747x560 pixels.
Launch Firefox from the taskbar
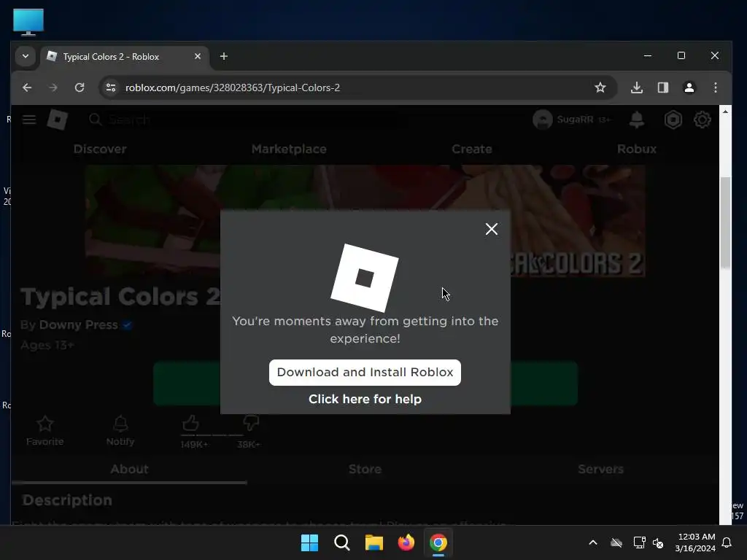[x=406, y=542]
